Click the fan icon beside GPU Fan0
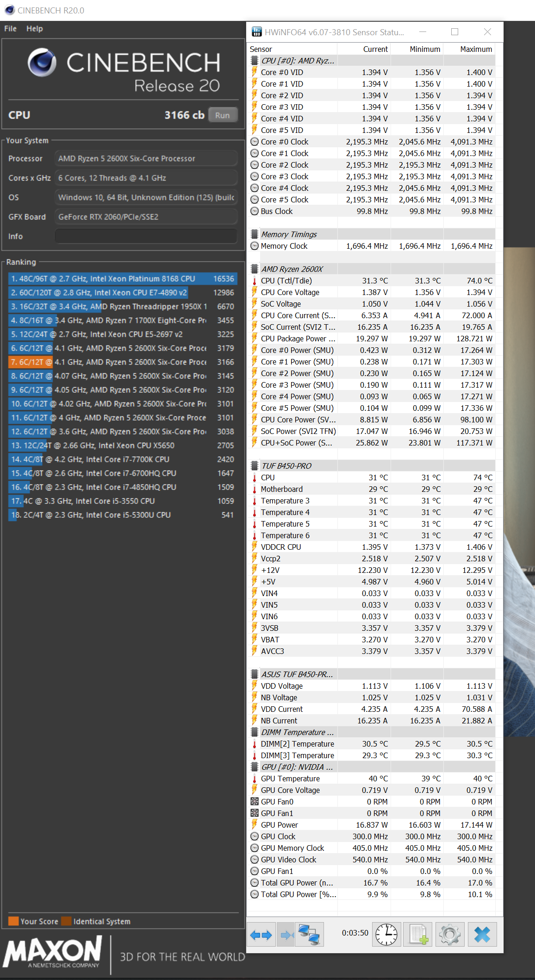 [254, 802]
